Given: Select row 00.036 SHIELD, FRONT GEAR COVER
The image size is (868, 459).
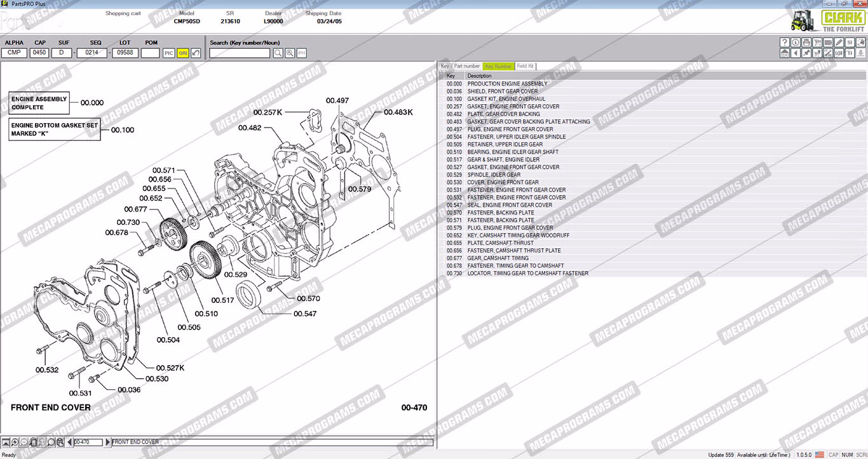Looking at the screenshot, I should tap(653, 91).
